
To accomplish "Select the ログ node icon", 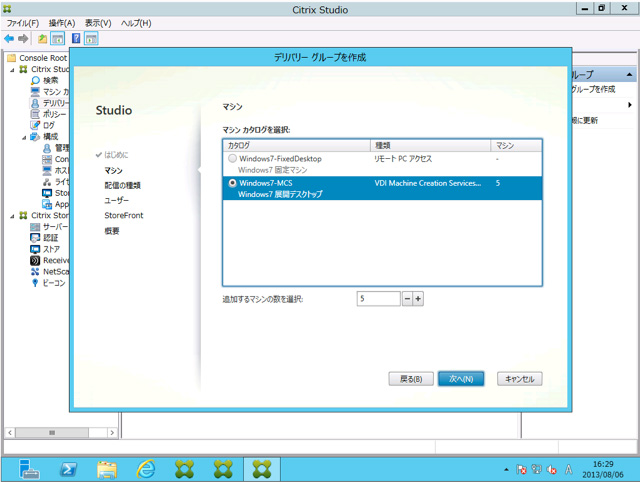I will (x=36, y=125).
